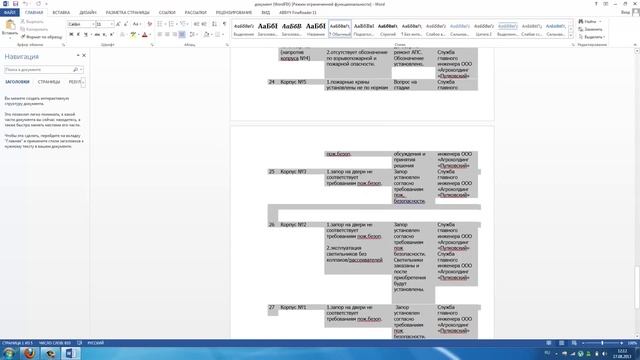Switch to СТРАНИЦЫ tab in navigation pane

pos(49,82)
